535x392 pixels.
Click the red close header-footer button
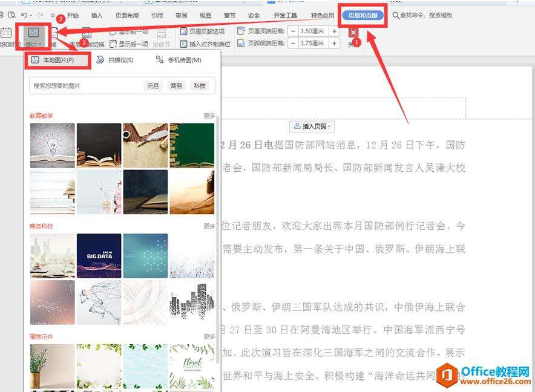(x=353, y=33)
